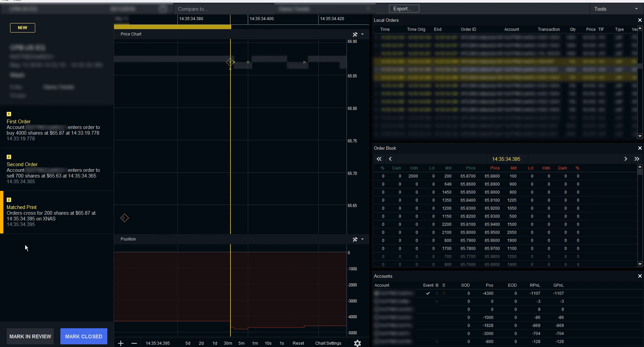Toggle S column for -4300 position account
The width and height of the screenshot is (644, 347).
444,293
